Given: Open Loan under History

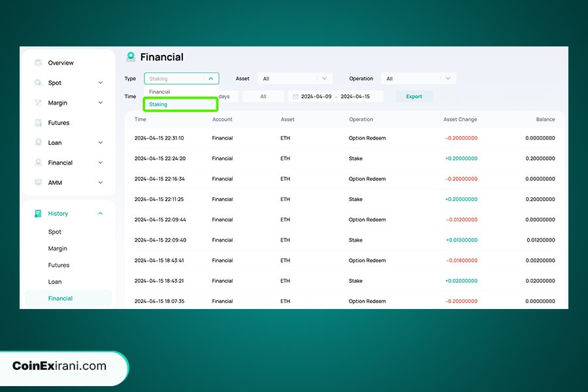Looking at the screenshot, I should pyautogui.click(x=55, y=282).
